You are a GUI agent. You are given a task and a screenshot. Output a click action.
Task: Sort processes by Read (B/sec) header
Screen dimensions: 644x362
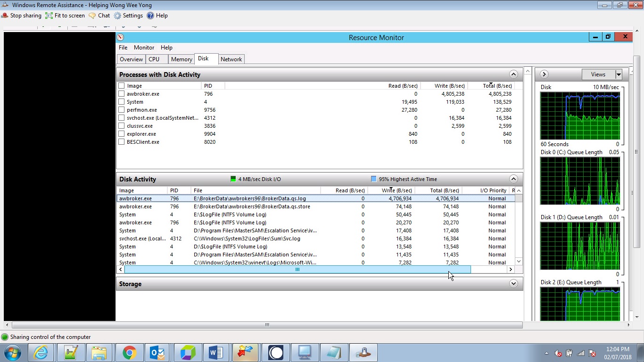pos(403,86)
